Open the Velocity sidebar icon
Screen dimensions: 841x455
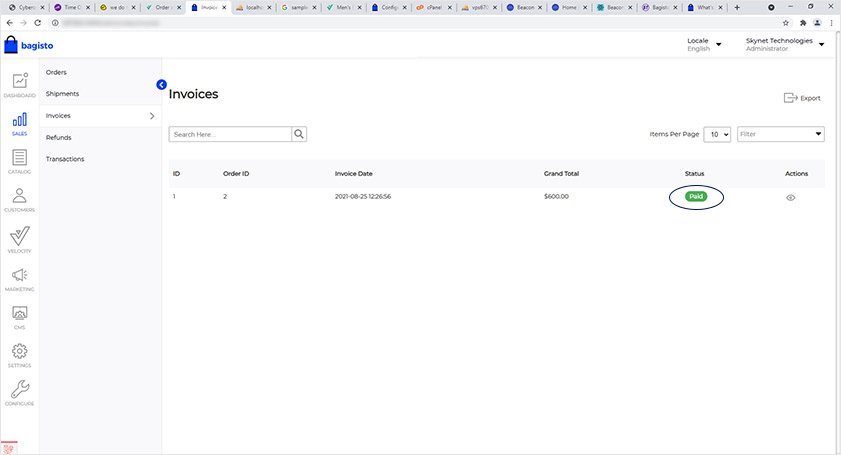click(19, 237)
